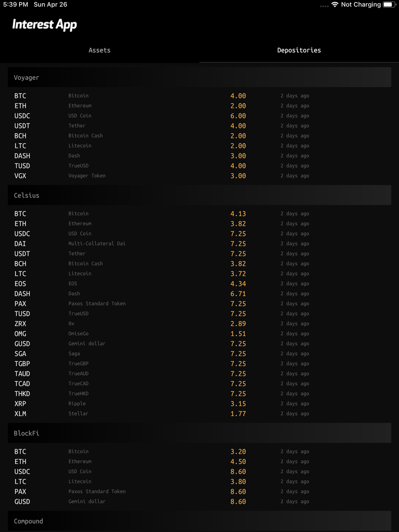Tap the Interest App title logo
This screenshot has height=532, width=399.
point(45,25)
